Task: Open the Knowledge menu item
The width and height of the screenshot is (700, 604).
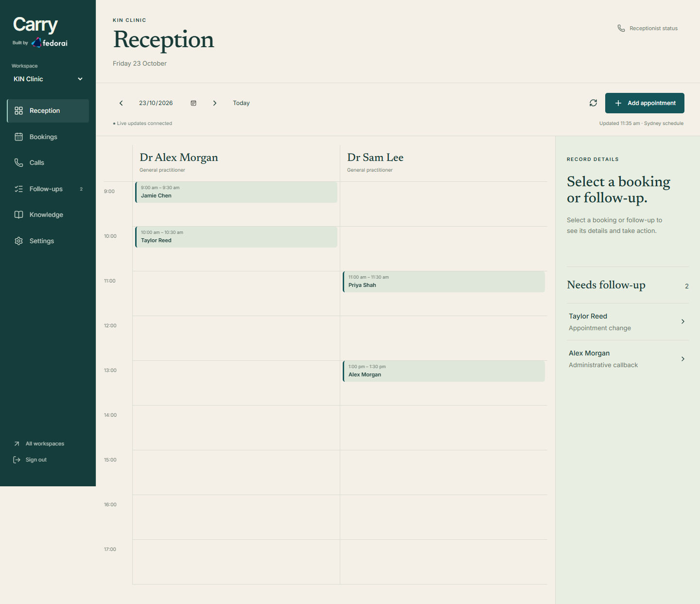Action: click(48, 215)
